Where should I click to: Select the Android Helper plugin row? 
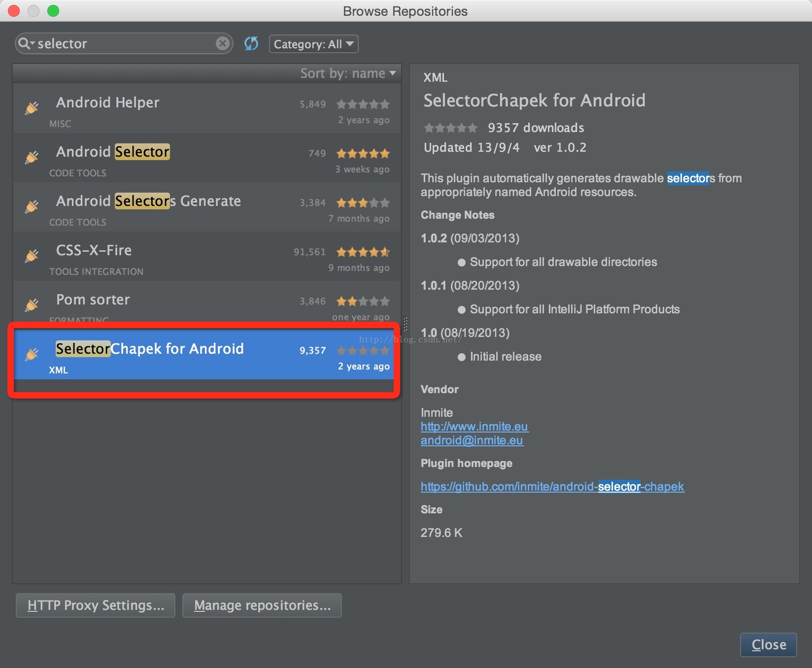(x=206, y=108)
